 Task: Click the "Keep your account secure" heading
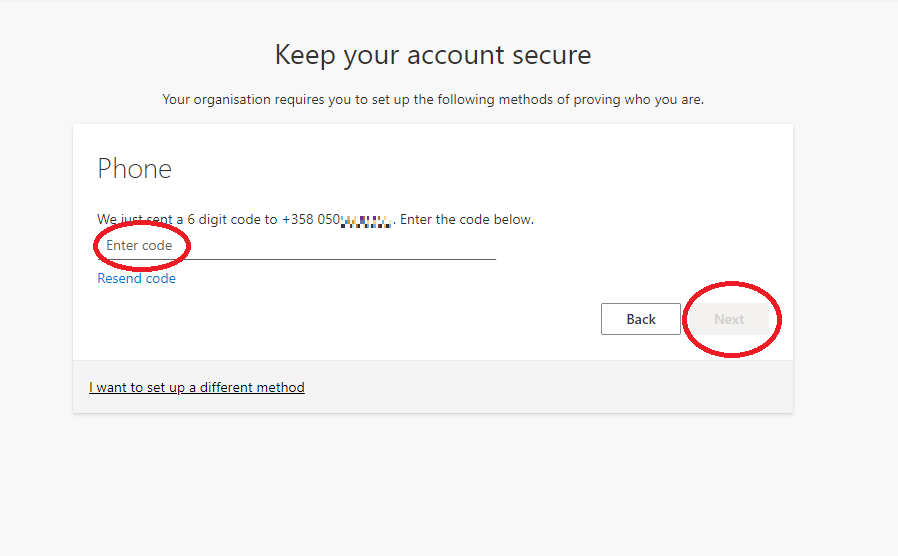pos(433,55)
